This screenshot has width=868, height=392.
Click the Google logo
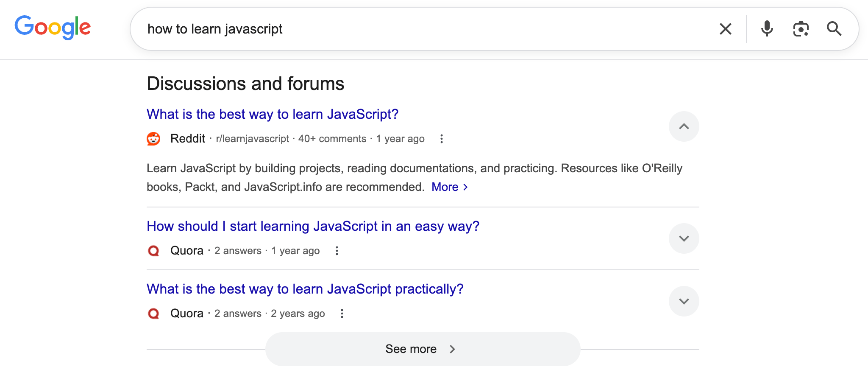pos(53,28)
